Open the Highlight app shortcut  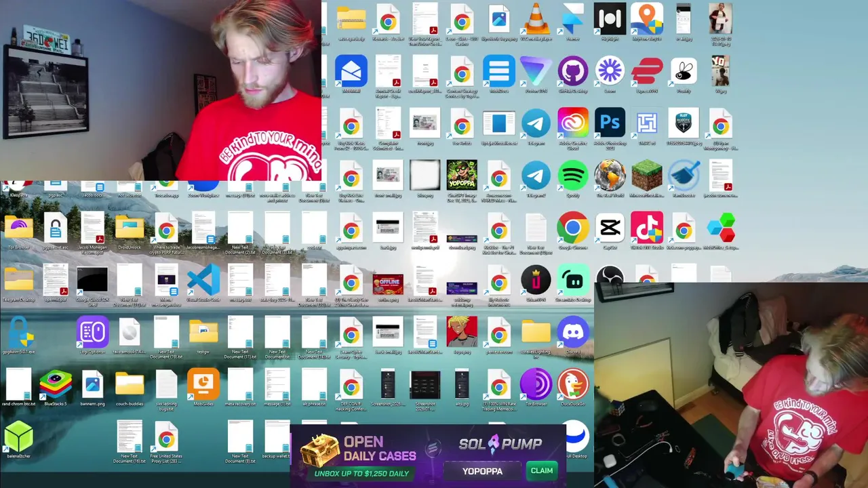[610, 19]
